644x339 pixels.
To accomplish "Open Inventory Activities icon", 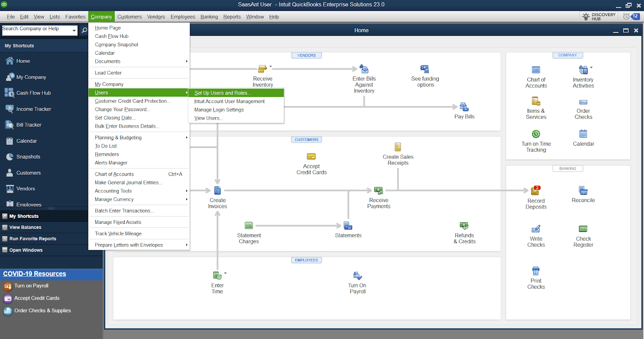I will pyautogui.click(x=583, y=70).
